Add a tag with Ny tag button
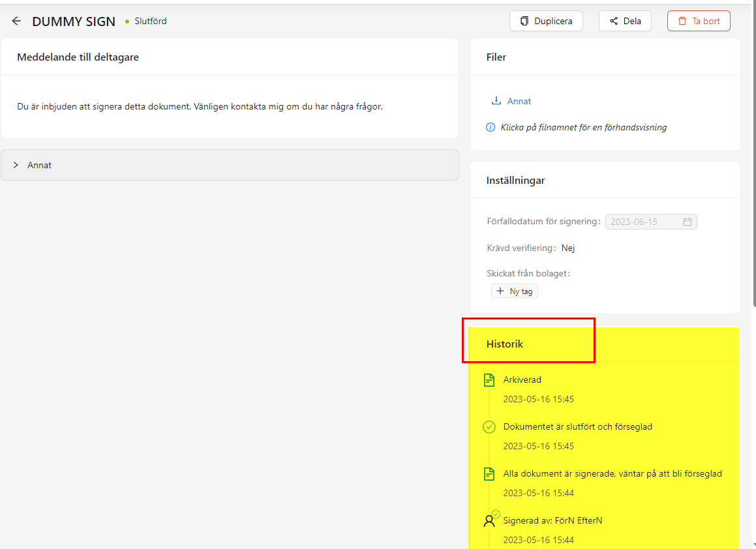756x549 pixels. tap(515, 291)
